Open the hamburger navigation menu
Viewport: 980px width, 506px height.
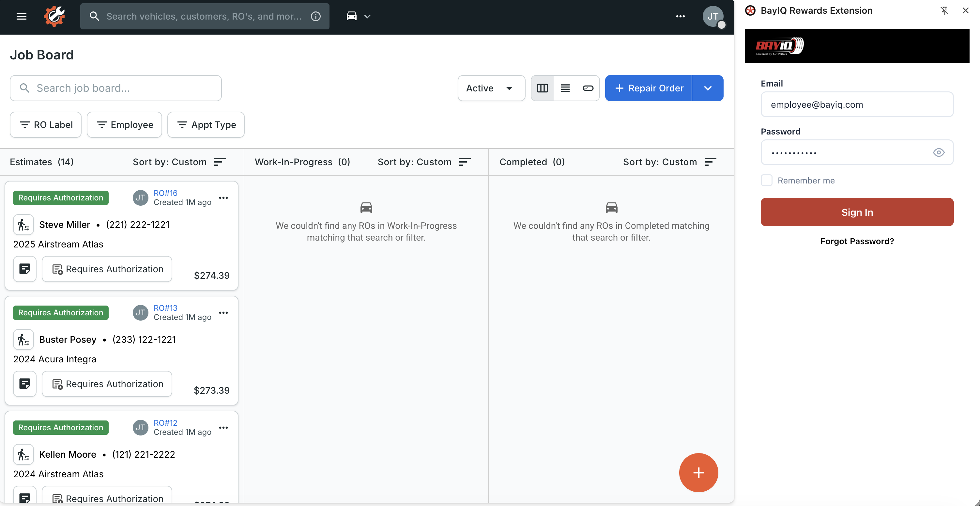click(21, 16)
